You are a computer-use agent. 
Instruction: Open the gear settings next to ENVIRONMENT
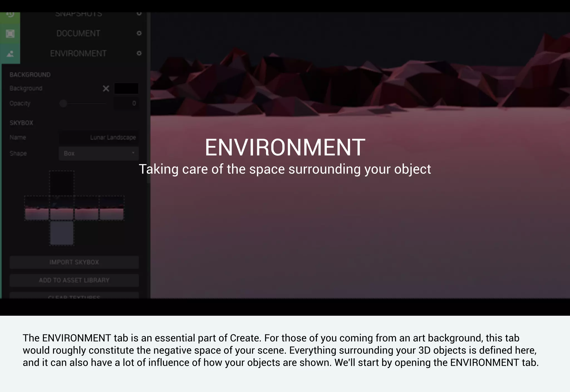click(139, 53)
